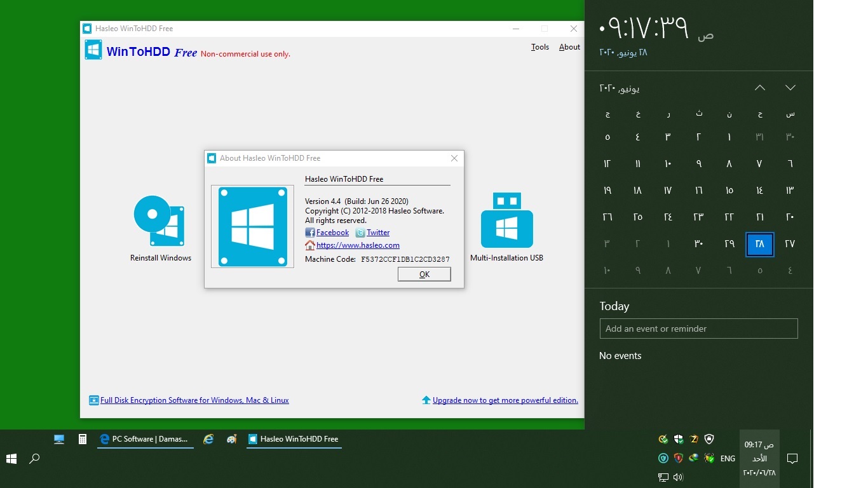Image resolution: width=868 pixels, height=488 pixels.
Task: Click the Twitter bird icon
Action: (360, 233)
